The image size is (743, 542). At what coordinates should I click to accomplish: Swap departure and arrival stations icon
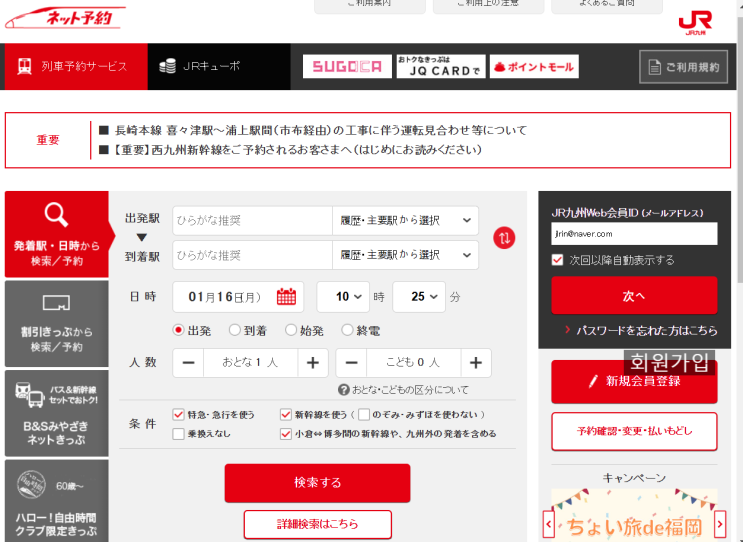(x=504, y=238)
